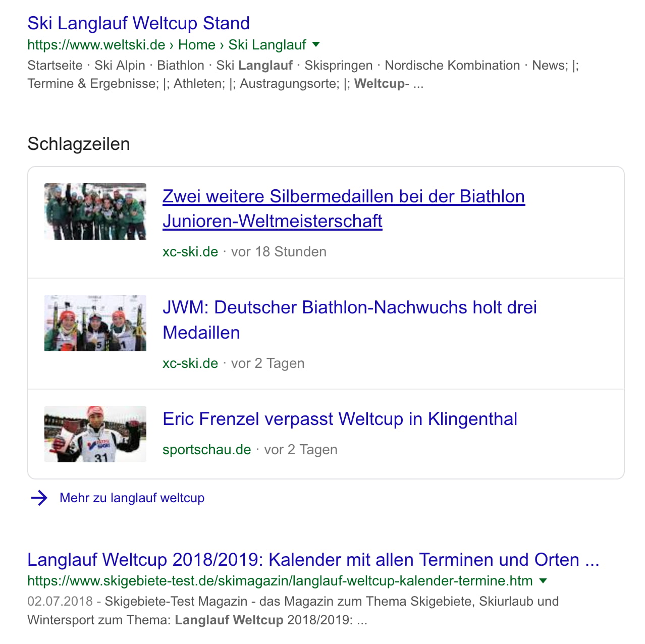This screenshot has width=645, height=644.
Task: Click the skigebiete-test.de green URL
Action: (280, 581)
